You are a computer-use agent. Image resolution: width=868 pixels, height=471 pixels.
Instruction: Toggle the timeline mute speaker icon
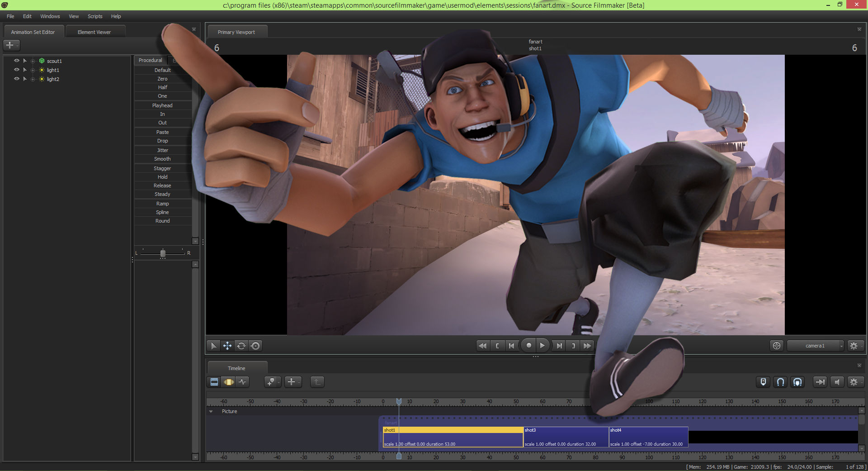tap(837, 382)
